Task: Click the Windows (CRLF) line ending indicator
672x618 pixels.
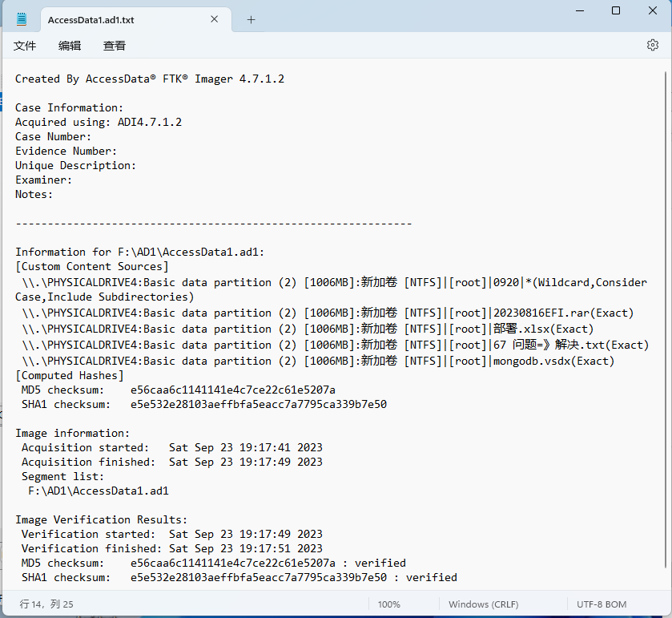Action: pos(483,604)
